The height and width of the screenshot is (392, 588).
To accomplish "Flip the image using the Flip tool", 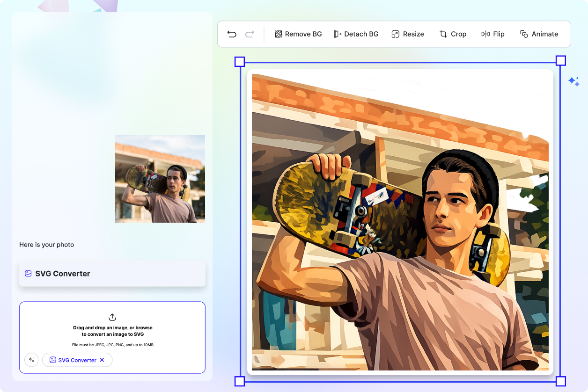I will click(x=492, y=34).
